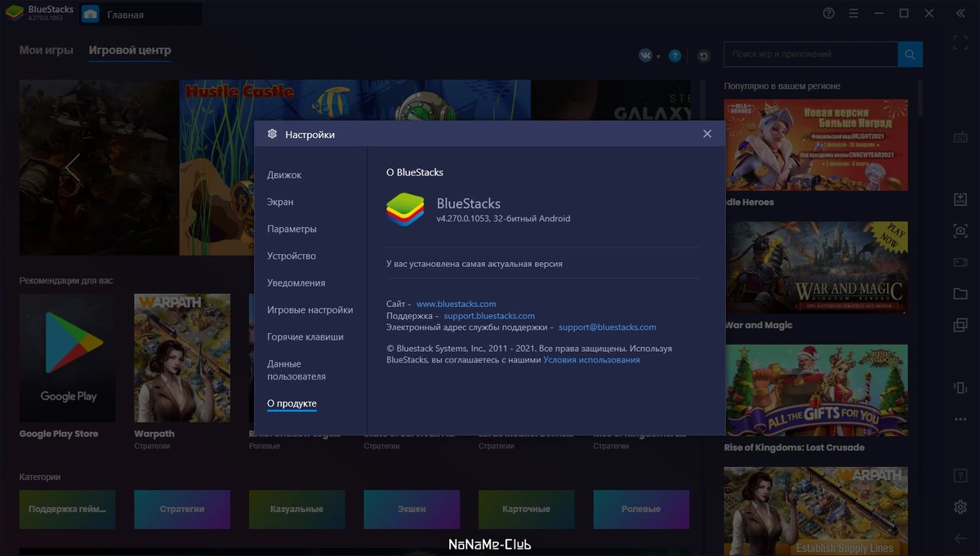Expand the VK dropdown arrow
This screenshot has width=980, height=556.
pyautogui.click(x=658, y=56)
